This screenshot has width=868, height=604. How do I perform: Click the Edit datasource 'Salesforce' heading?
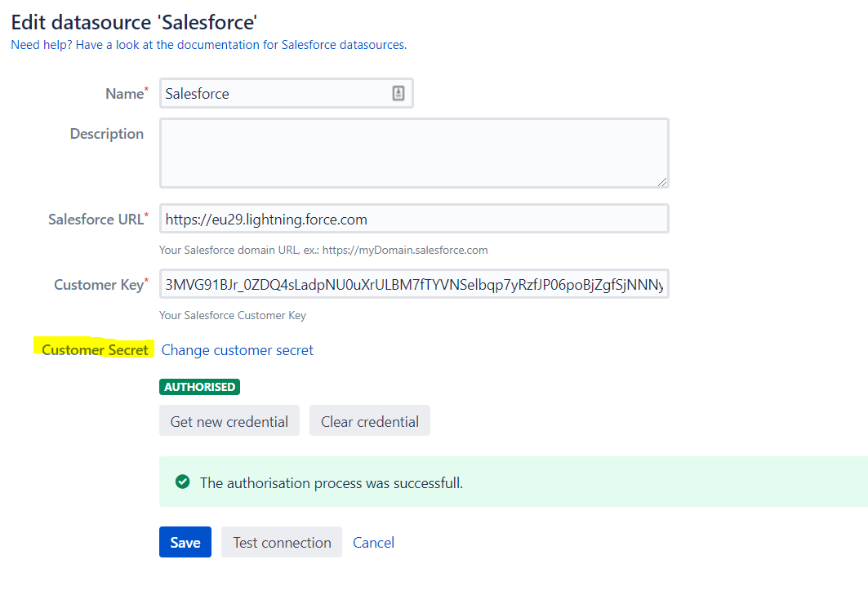click(x=135, y=22)
